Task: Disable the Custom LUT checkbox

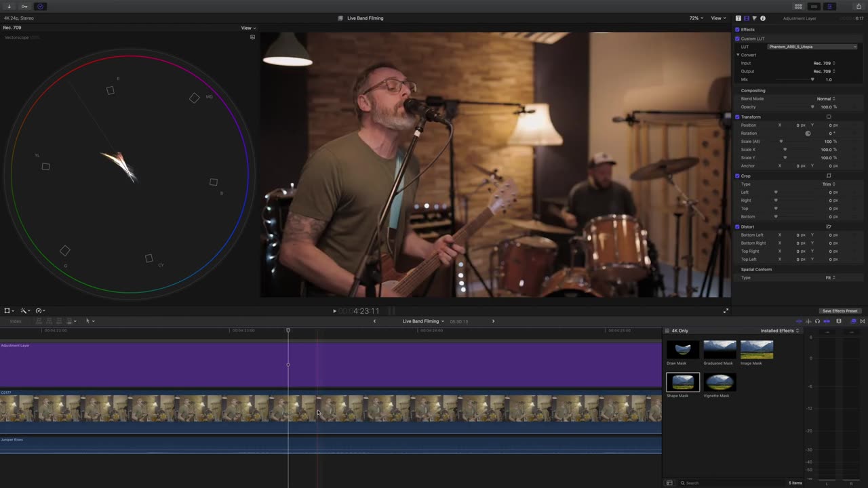Action: tap(738, 39)
